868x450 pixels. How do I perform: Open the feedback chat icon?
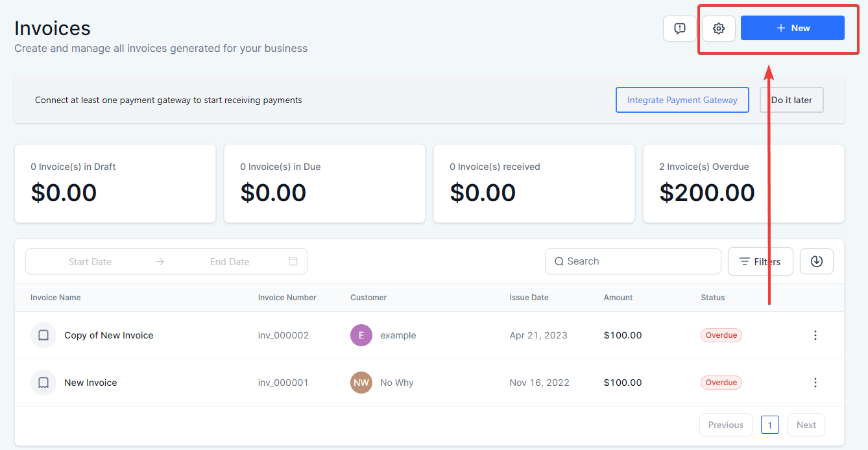[679, 28]
